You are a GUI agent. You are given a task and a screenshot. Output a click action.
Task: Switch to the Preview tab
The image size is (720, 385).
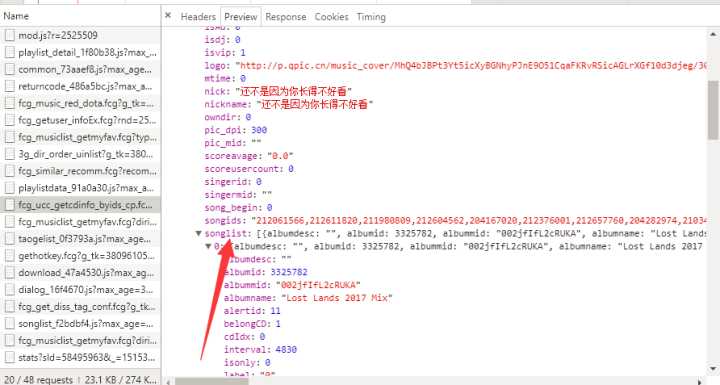[x=241, y=17]
